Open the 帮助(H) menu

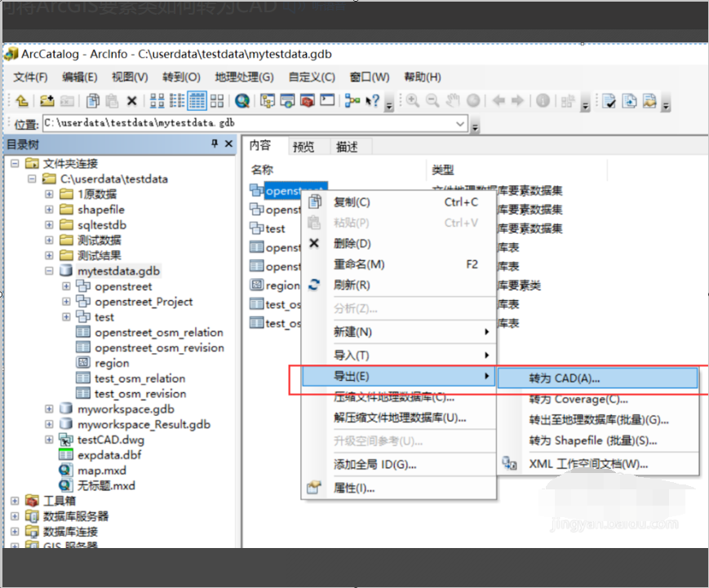coord(423,77)
